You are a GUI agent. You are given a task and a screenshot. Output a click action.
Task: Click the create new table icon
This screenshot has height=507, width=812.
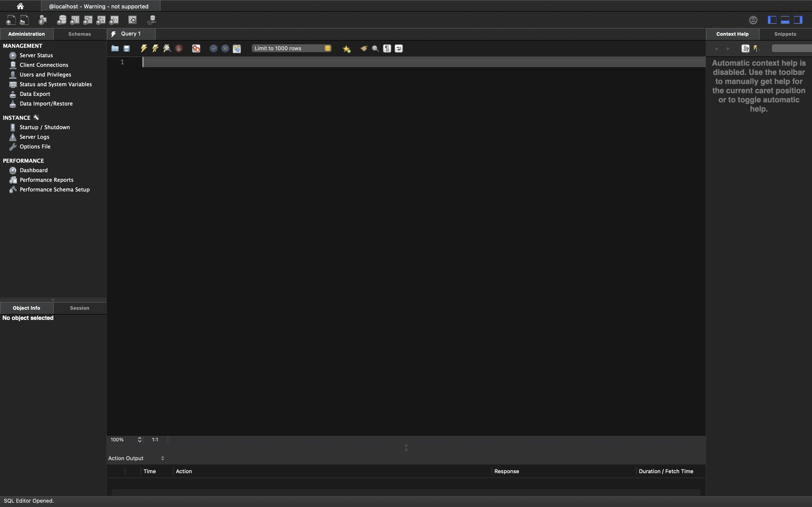coord(74,20)
